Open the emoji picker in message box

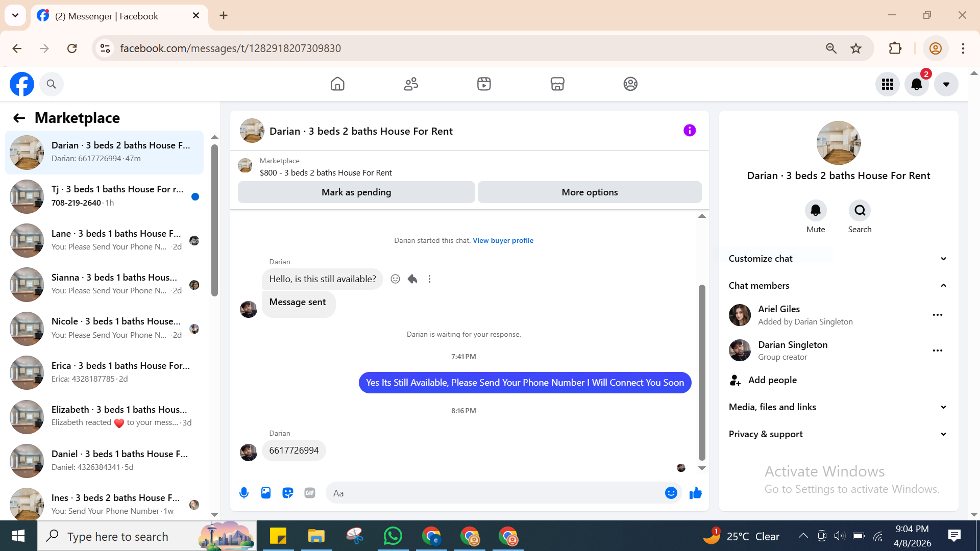(x=671, y=493)
